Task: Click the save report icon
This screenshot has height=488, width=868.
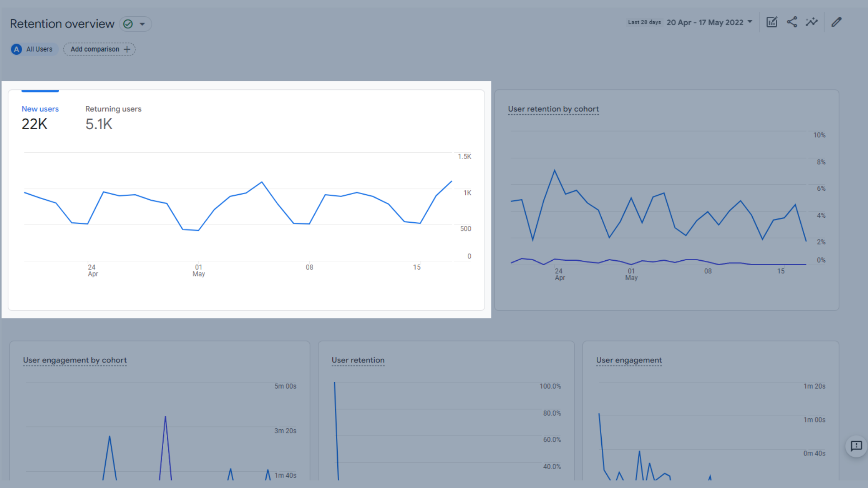Action: pyautogui.click(x=771, y=21)
